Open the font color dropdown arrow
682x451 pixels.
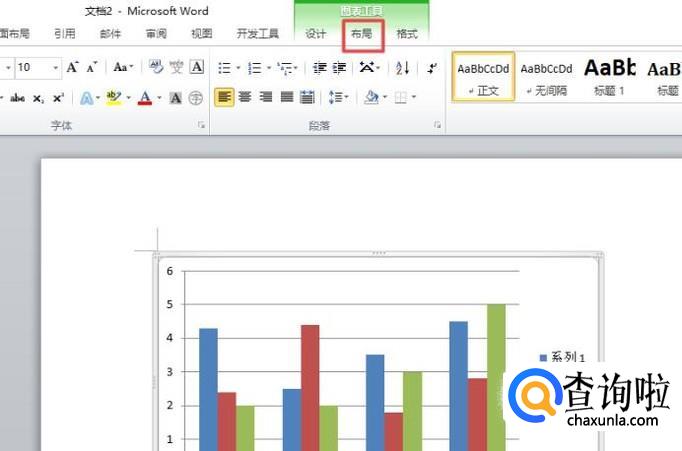click(x=159, y=97)
